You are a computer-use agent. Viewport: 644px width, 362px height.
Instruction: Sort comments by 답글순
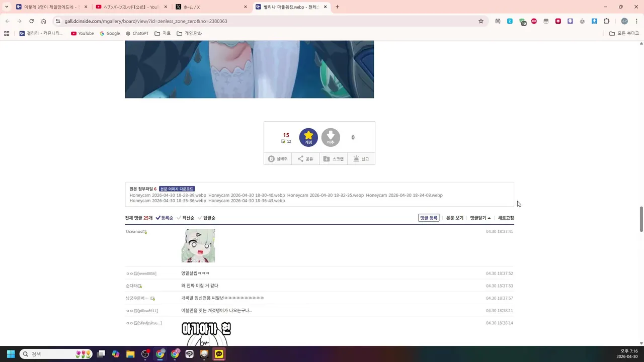pyautogui.click(x=207, y=218)
